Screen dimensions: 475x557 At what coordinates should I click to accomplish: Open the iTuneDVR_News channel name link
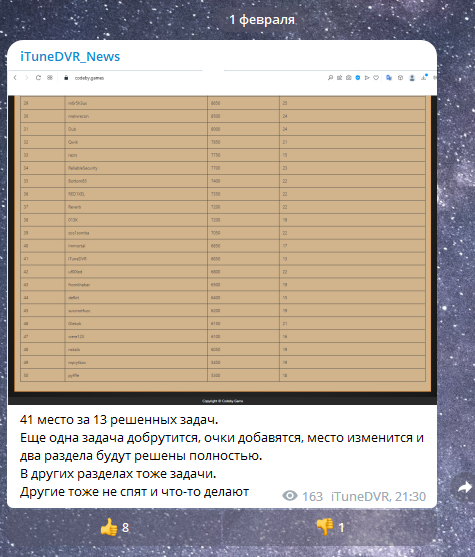[70, 56]
